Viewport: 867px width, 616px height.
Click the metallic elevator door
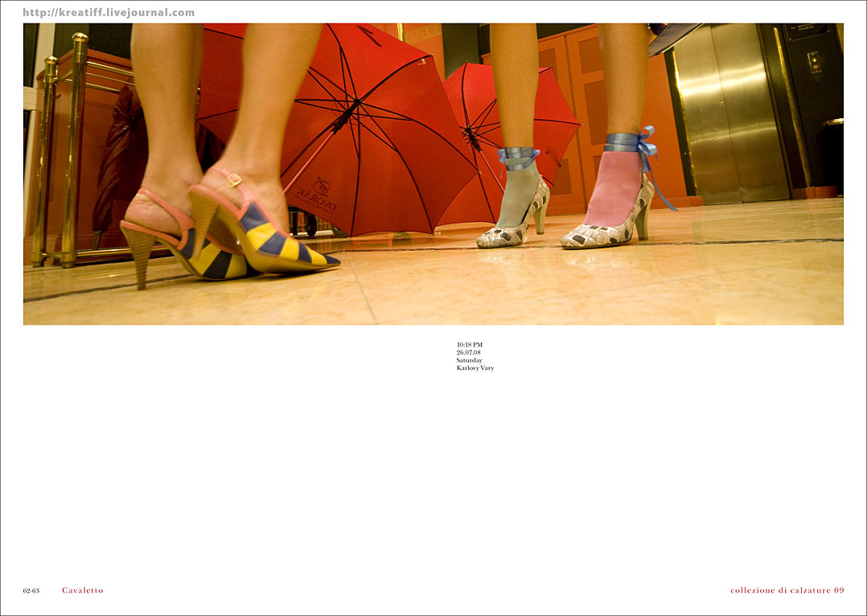(x=728, y=113)
